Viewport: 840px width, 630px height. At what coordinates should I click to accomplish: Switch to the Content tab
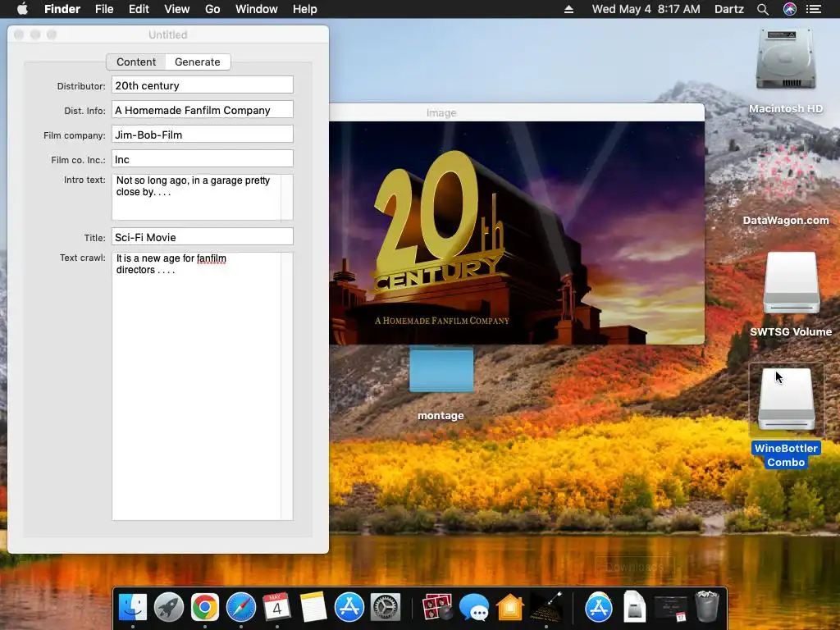136,62
